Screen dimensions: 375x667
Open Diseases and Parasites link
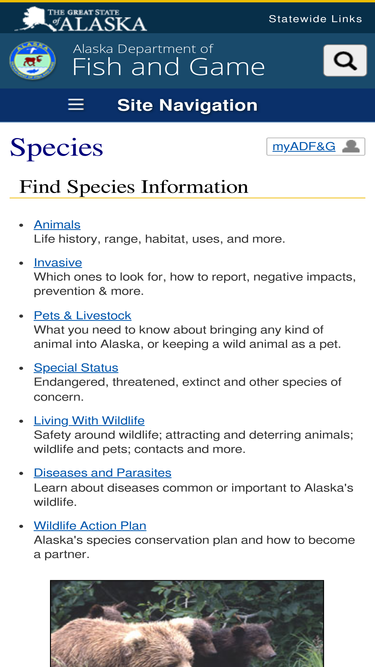click(x=102, y=473)
